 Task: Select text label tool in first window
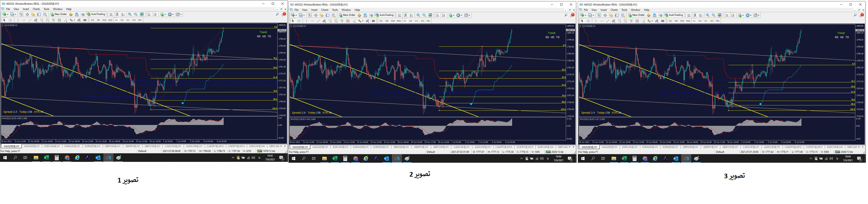(54, 20)
